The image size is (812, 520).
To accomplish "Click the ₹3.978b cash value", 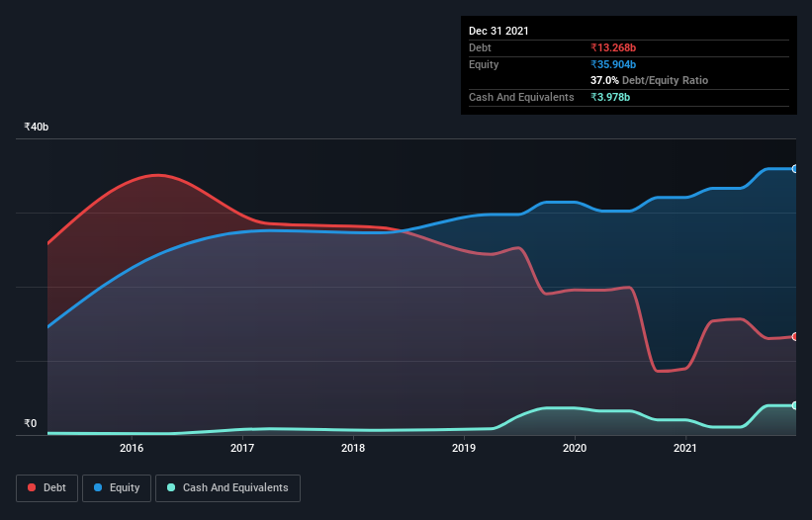I will pyautogui.click(x=610, y=97).
